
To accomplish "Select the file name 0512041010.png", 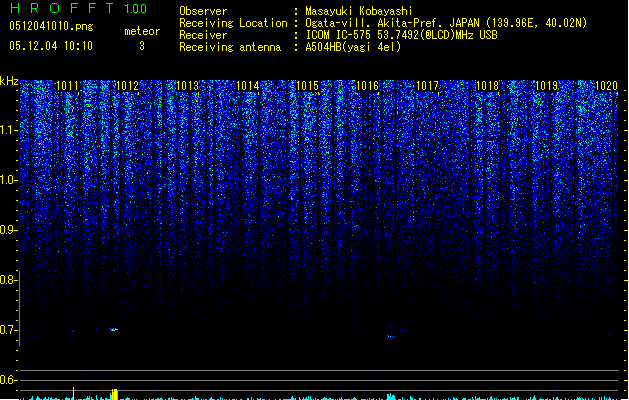I will coord(51,26).
